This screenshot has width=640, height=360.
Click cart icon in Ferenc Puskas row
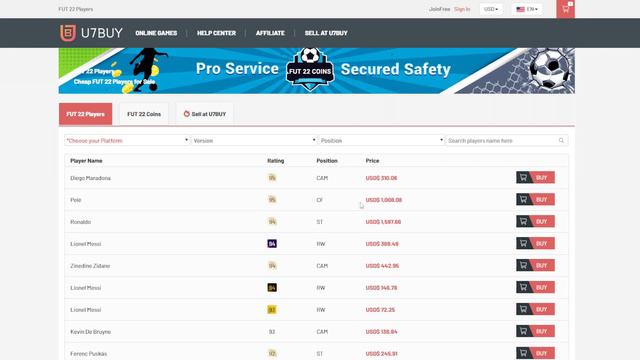click(x=523, y=353)
